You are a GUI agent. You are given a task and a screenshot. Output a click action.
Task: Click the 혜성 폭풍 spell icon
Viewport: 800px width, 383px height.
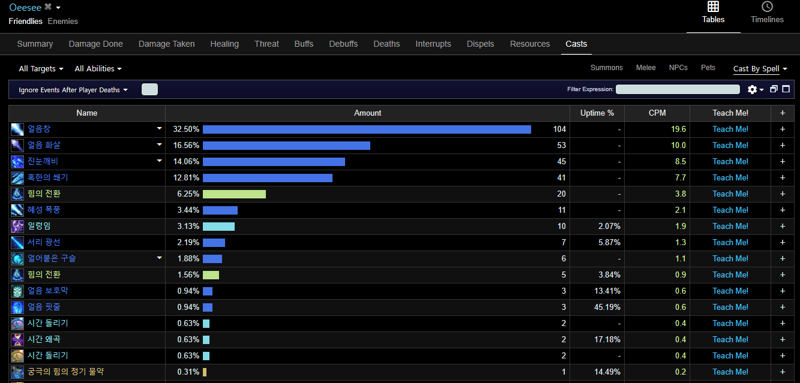17,210
